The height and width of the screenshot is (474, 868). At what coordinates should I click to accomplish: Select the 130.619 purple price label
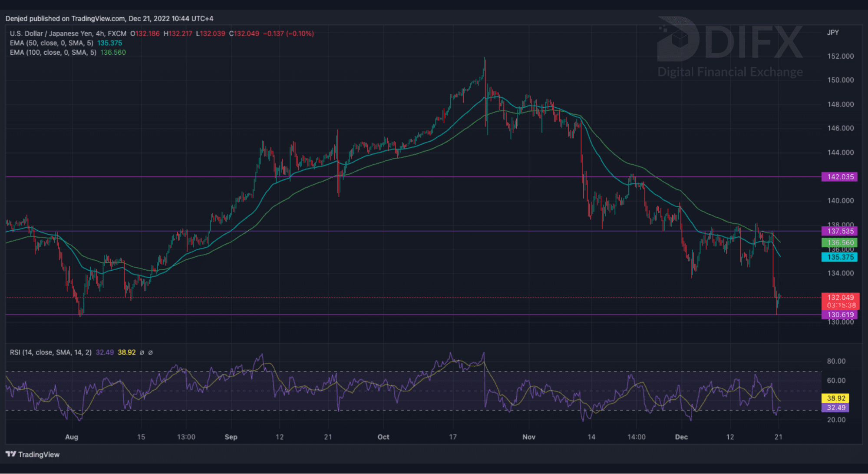839,315
